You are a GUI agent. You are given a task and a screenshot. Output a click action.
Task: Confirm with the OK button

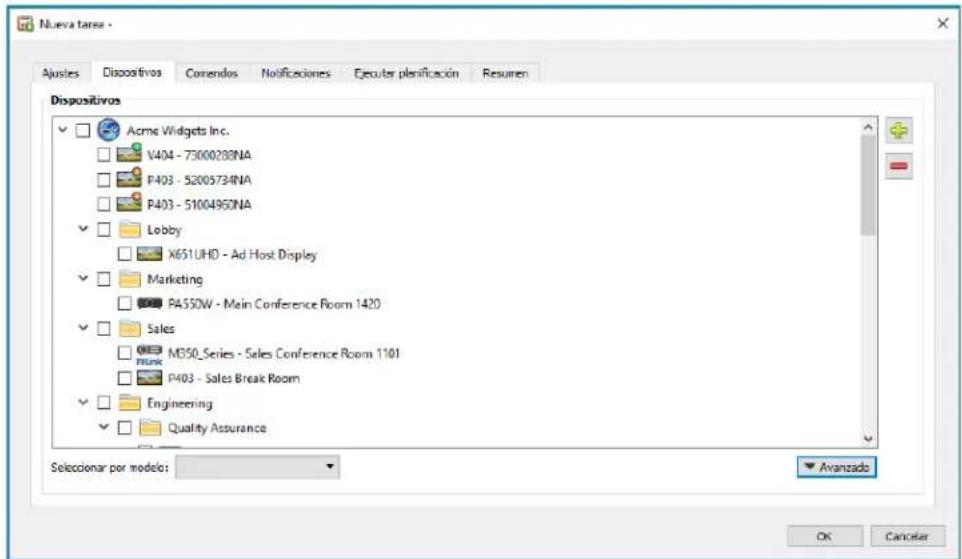point(825,536)
